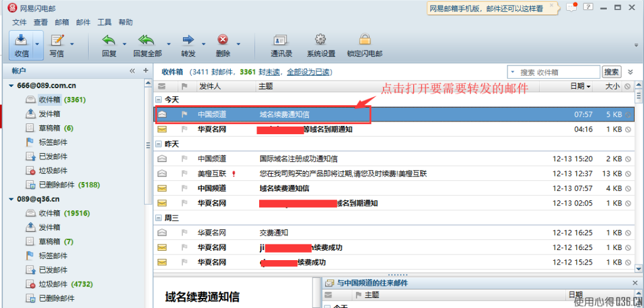Open dropdown arrow next to 写信

[72, 43]
